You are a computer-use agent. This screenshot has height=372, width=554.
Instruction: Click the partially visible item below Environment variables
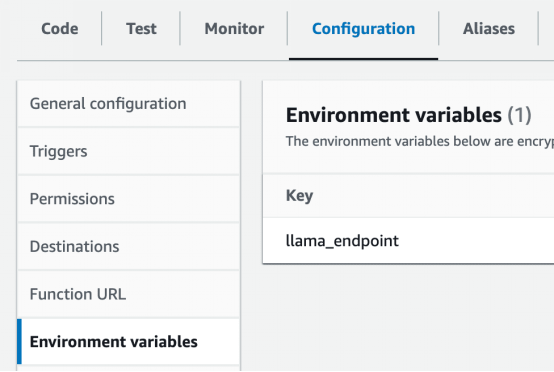pos(129,368)
